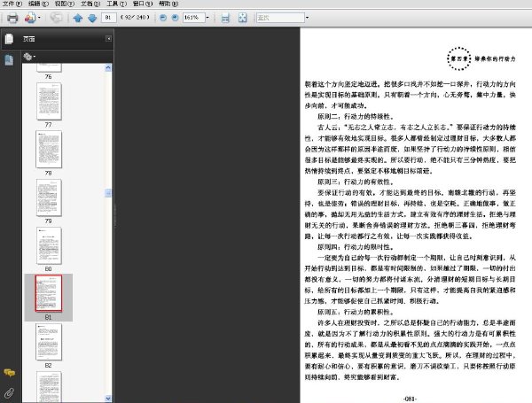Open the 文档 (Document) menu
Image resolution: width=532 pixels, height=403 pixels.
90,4
